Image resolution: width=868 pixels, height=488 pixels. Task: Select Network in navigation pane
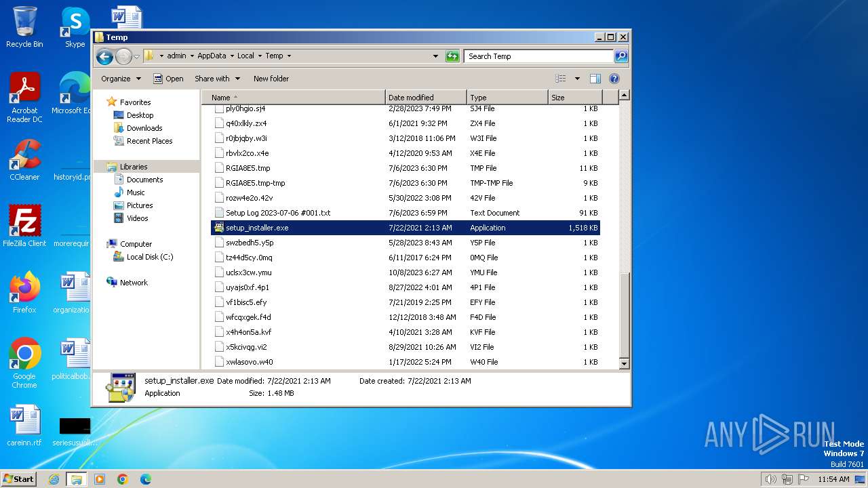tap(134, 283)
